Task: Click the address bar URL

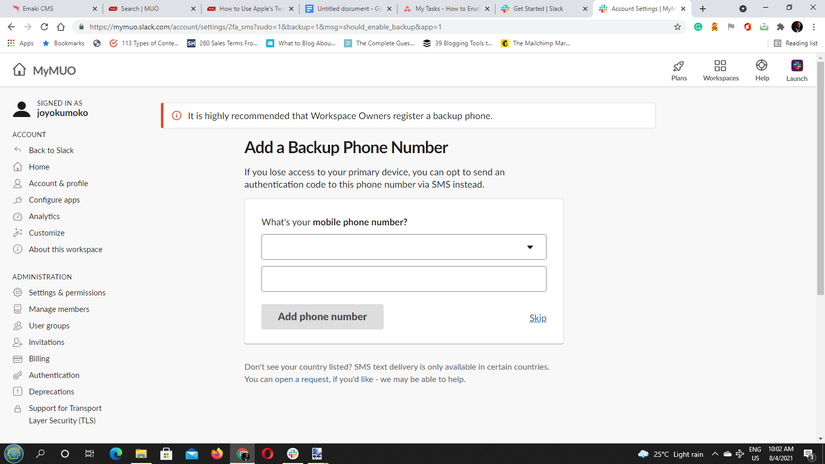Action: click(x=266, y=27)
